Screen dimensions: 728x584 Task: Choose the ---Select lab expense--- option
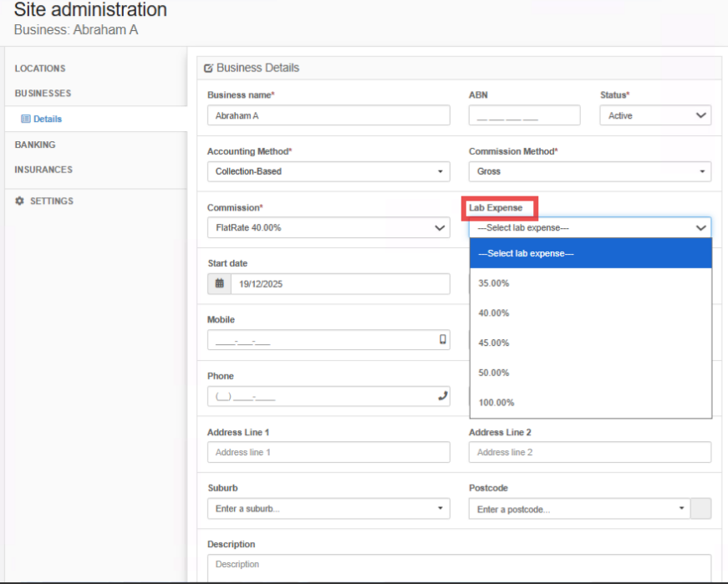(591, 253)
